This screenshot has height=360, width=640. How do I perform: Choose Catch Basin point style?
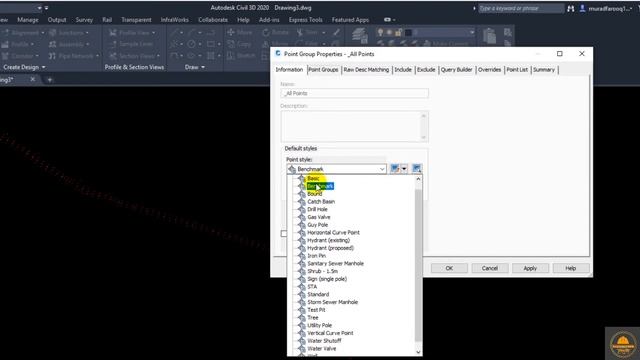(321, 202)
